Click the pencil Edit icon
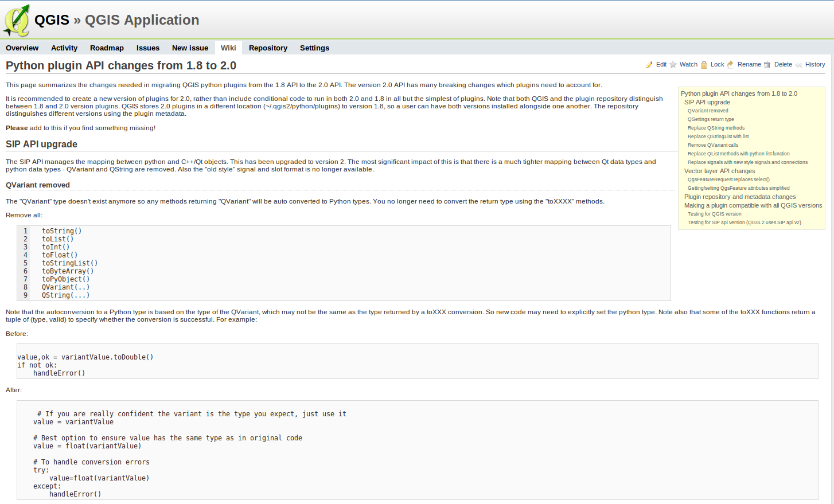This screenshot has height=504, width=834. (x=649, y=65)
